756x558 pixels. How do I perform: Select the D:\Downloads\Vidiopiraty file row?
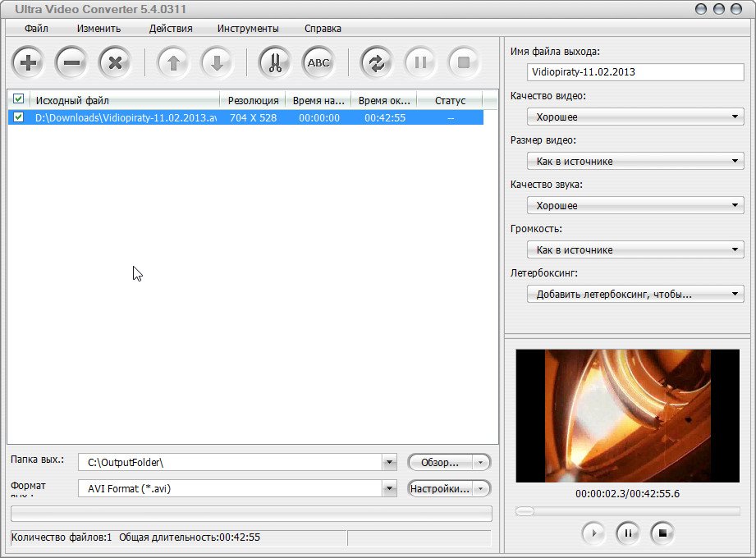[246, 117]
